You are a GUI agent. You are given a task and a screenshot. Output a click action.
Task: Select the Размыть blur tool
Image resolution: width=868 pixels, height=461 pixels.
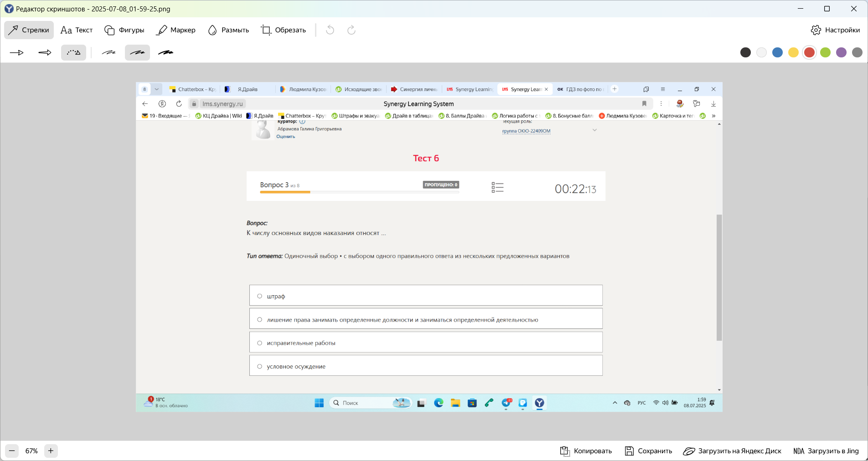[x=228, y=30]
